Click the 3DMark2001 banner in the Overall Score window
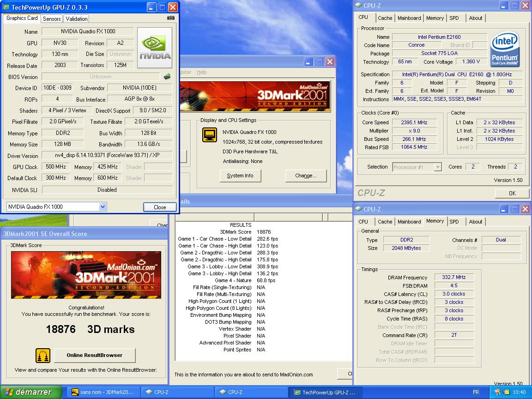The height and width of the screenshot is (399, 532). 86,275
